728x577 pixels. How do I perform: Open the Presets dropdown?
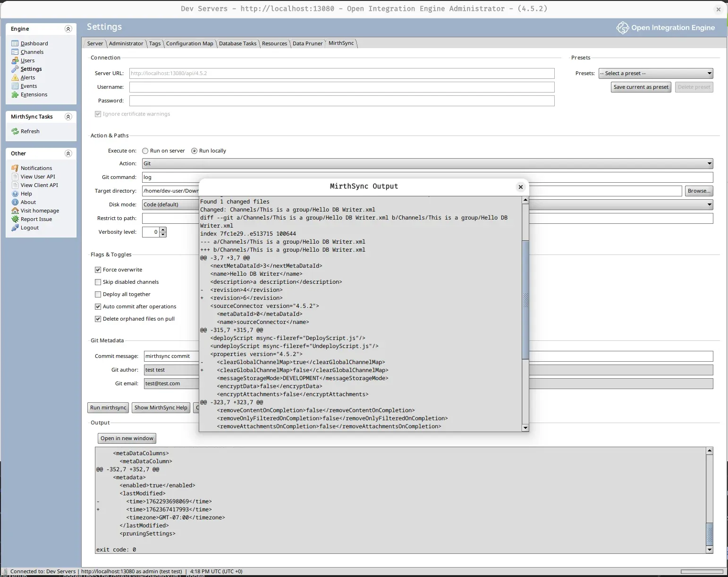tap(655, 73)
